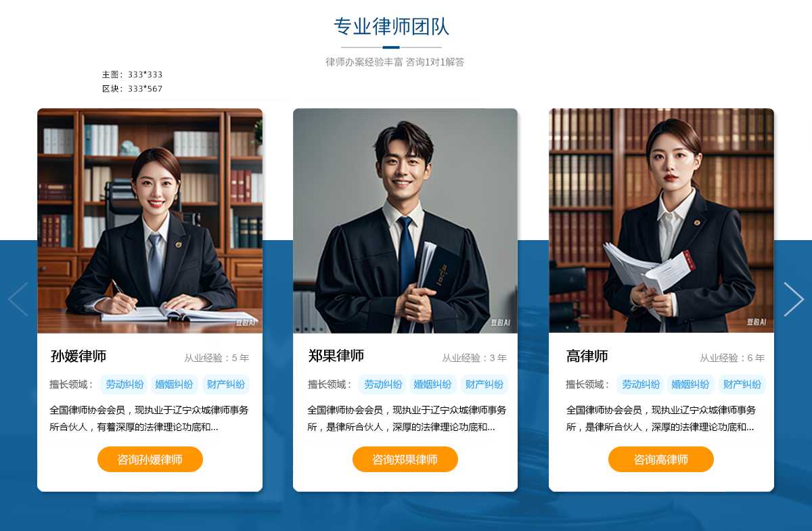
Task: Click the 咨询孙媛律师 button
Action: coord(150,459)
